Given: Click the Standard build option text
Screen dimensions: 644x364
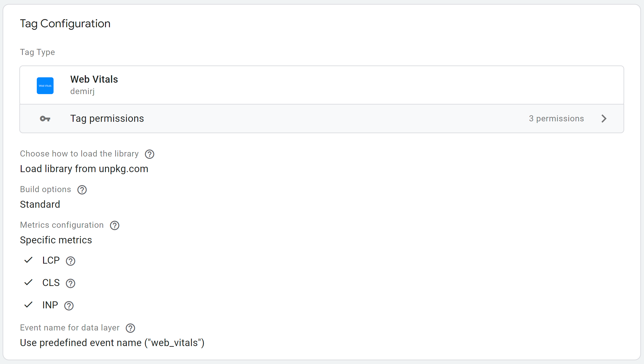Looking at the screenshot, I should (40, 204).
